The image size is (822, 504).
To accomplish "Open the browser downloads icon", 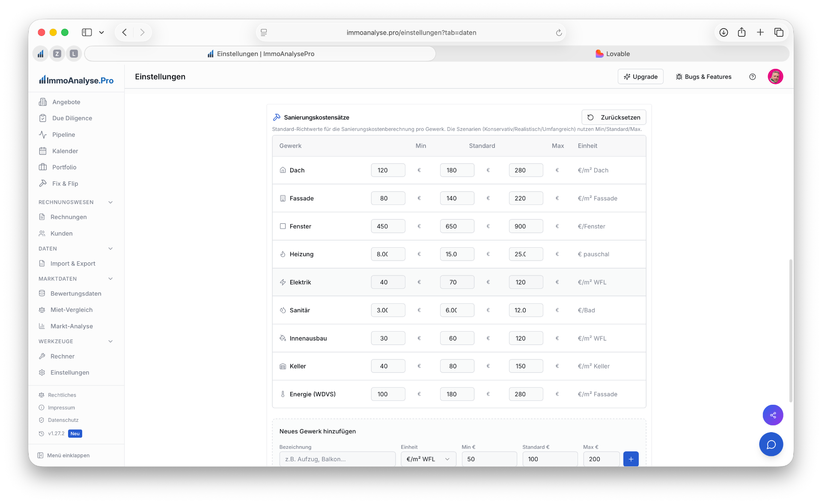I will coord(724,32).
